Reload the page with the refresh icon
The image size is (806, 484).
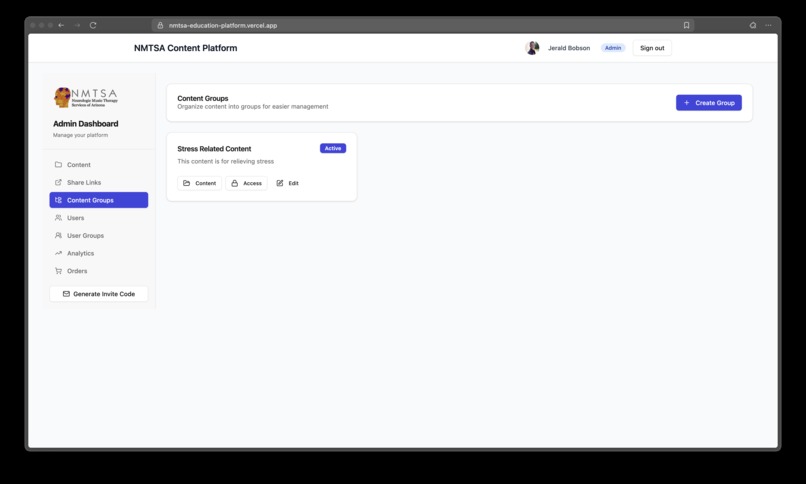tap(93, 25)
